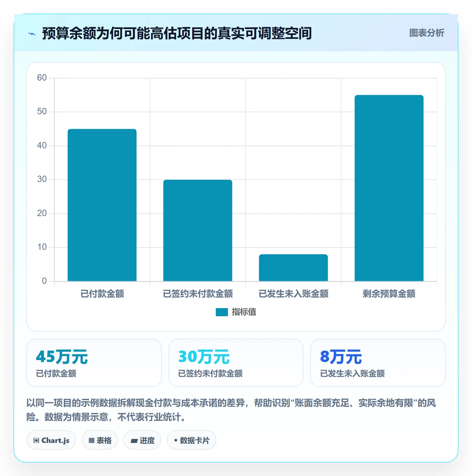The width and height of the screenshot is (472, 476).
Task: Select the 剩余预算金额 bar in the chart
Action: click(x=389, y=188)
